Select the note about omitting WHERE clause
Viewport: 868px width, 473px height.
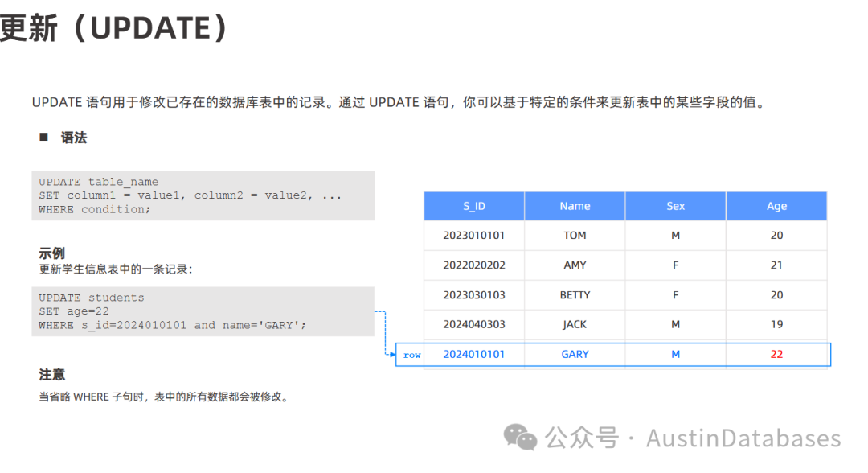(x=165, y=397)
